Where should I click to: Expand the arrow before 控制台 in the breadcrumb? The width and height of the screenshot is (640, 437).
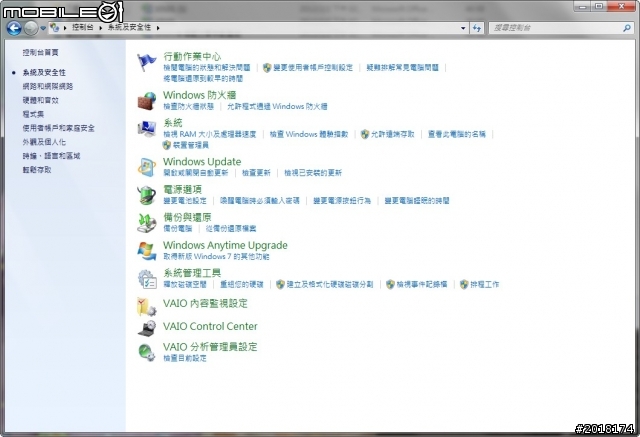[x=65, y=28]
